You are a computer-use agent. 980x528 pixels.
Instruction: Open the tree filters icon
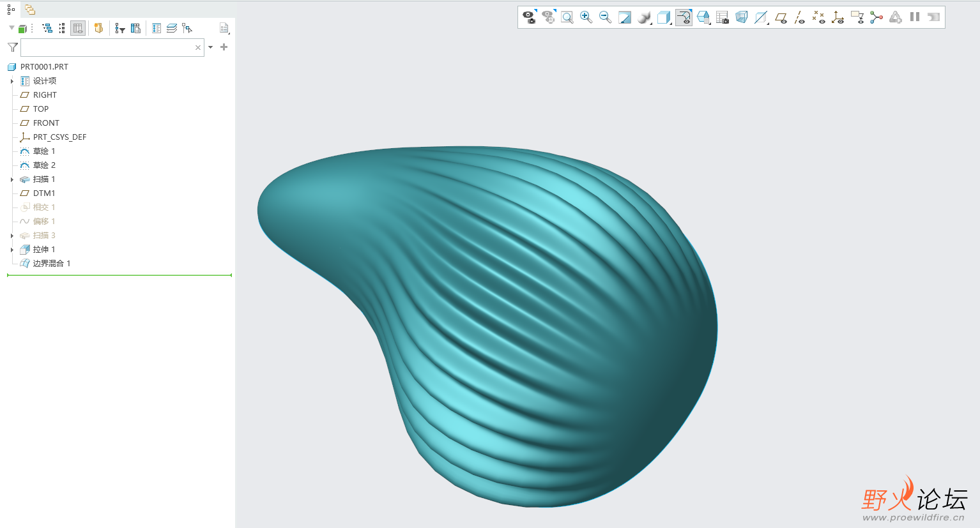pos(120,28)
